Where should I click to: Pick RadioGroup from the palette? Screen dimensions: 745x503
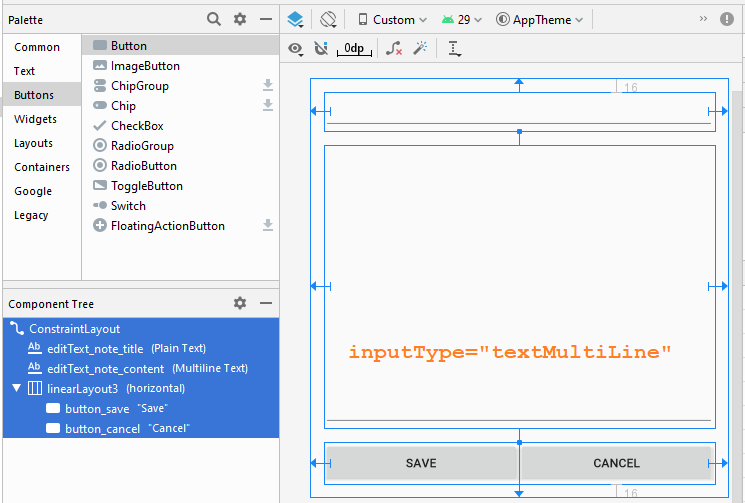(181, 145)
